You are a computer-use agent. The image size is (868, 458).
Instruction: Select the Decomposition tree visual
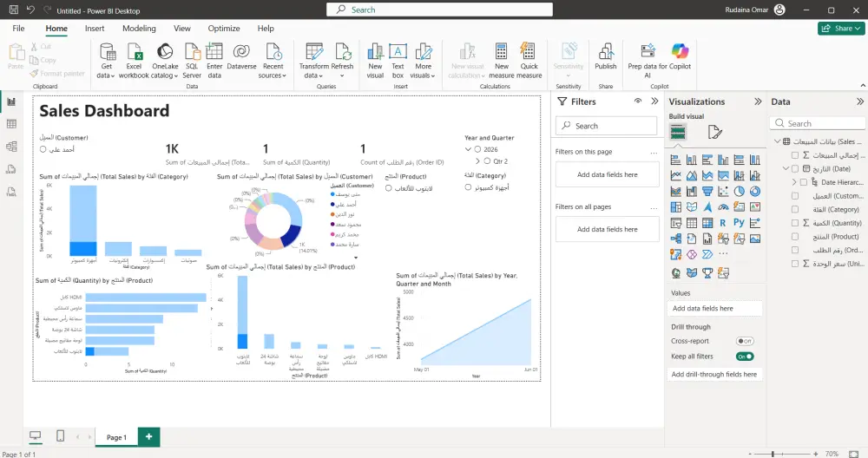coord(676,239)
